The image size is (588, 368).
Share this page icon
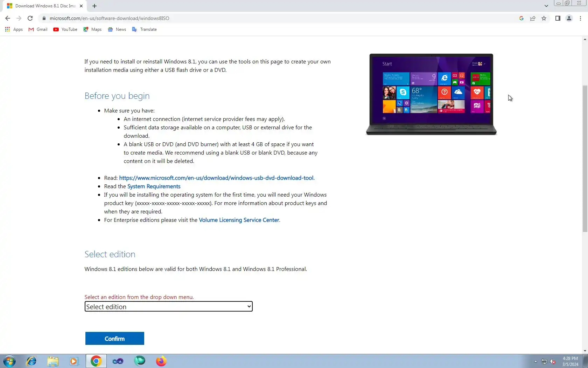click(x=533, y=18)
